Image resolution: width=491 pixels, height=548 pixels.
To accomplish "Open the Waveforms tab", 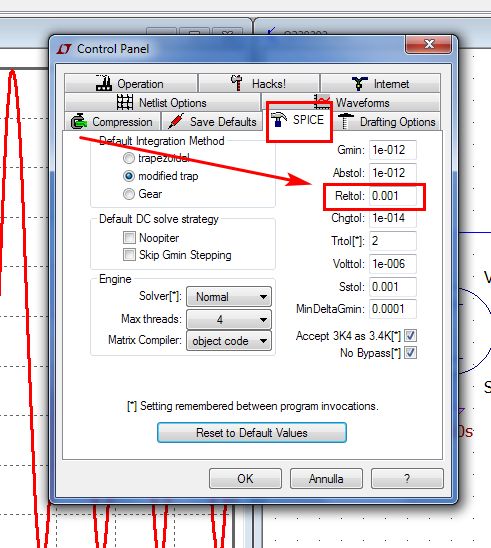I will (351, 102).
